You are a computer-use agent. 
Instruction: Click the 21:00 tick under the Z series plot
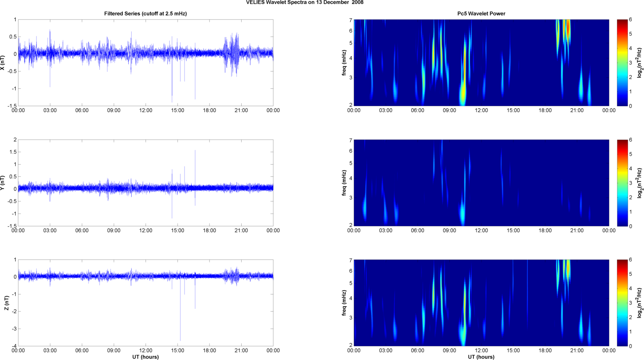click(241, 350)
